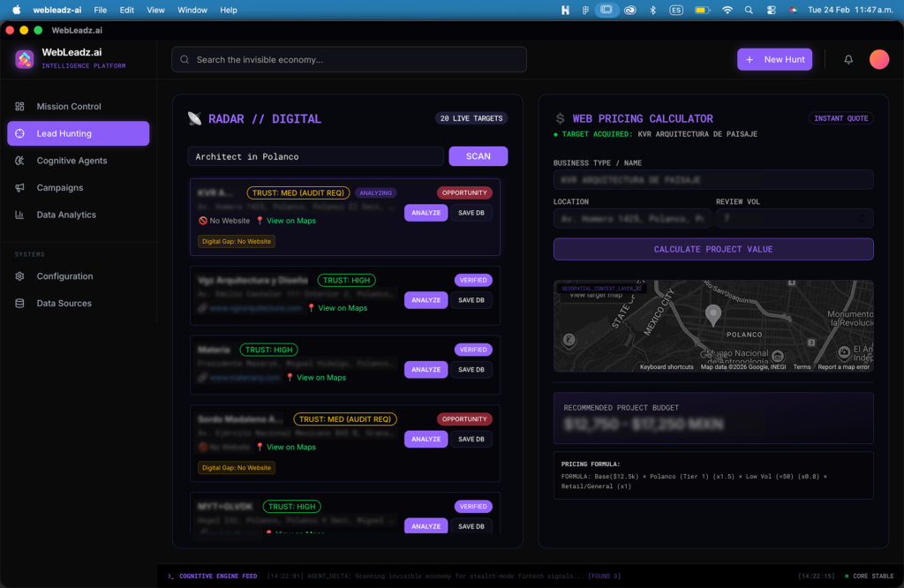Open the Window menu
The width and height of the screenshot is (904, 588).
click(x=192, y=10)
